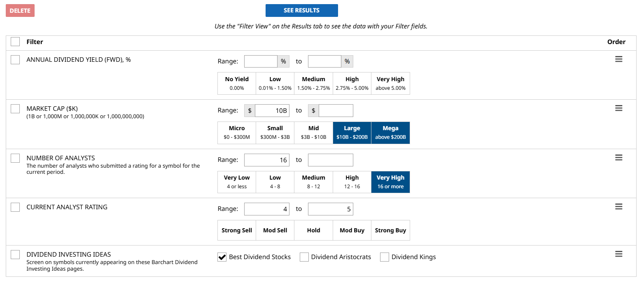Click reorder handle for Dividend Investing Ideas filter
Screen dimensions: 644x283
pos(618,254)
